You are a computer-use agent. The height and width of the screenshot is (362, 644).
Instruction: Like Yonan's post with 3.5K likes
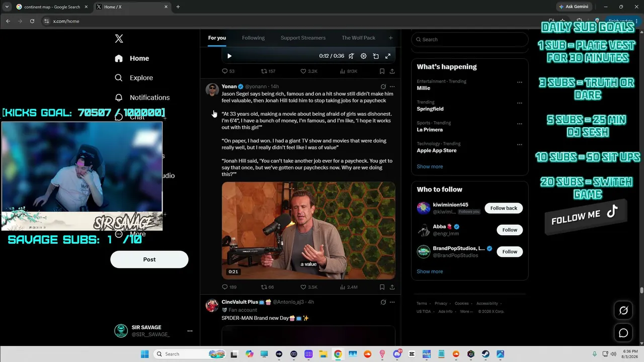click(x=309, y=287)
